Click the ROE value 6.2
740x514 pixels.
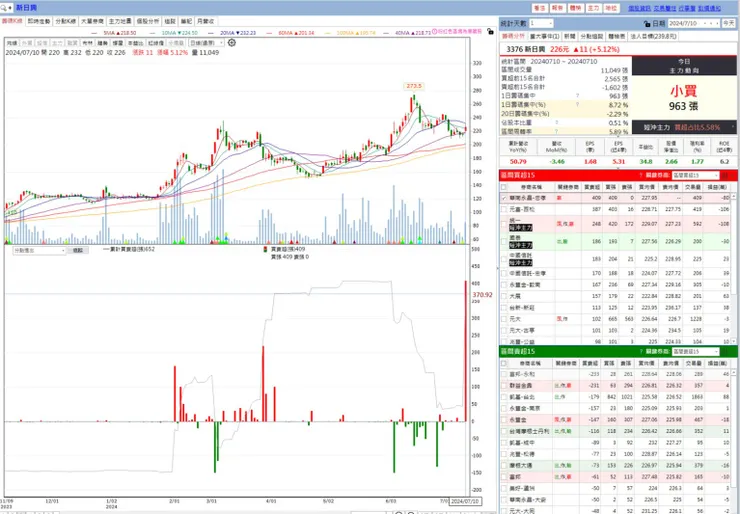coord(724,161)
